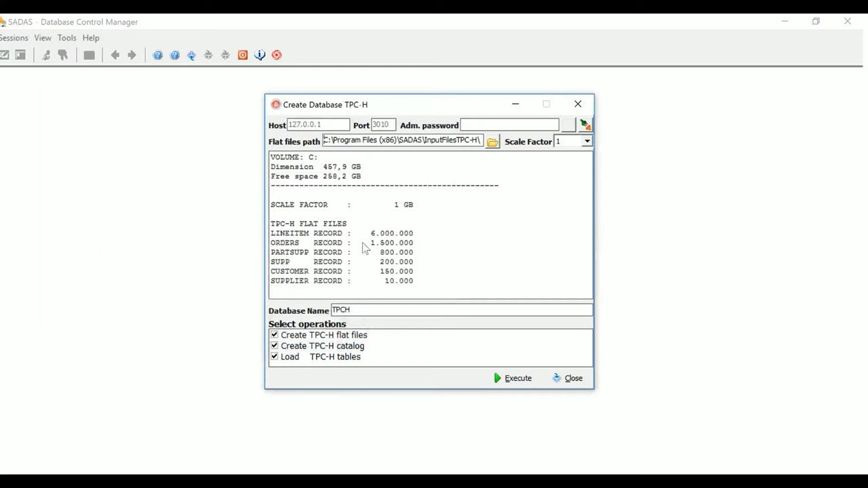The width and height of the screenshot is (868, 488).
Task: Open the Tools menu
Action: tap(66, 38)
